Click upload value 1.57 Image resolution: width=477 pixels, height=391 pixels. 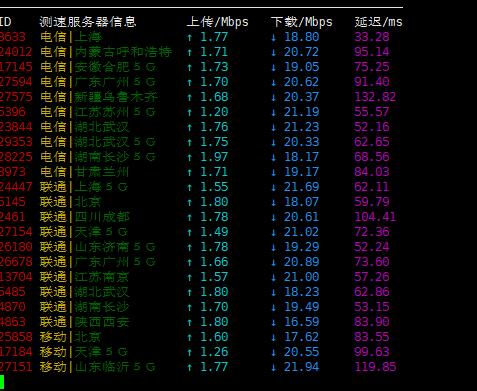(214, 277)
